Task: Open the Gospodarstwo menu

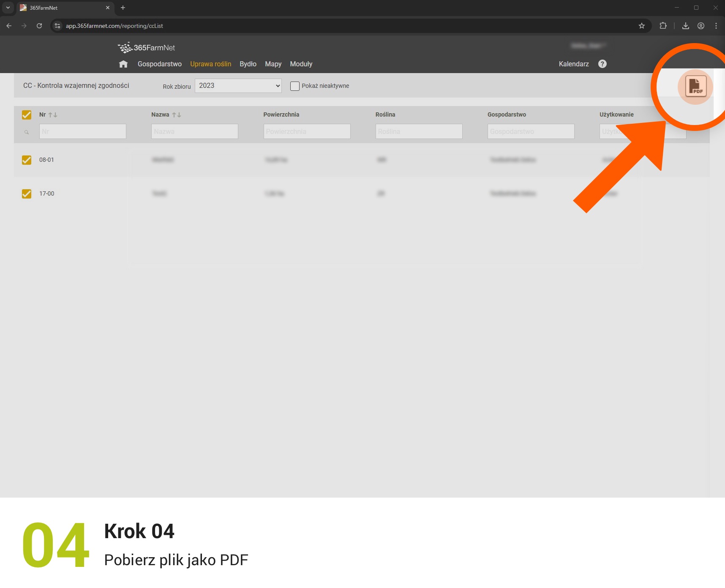Action: tap(160, 64)
